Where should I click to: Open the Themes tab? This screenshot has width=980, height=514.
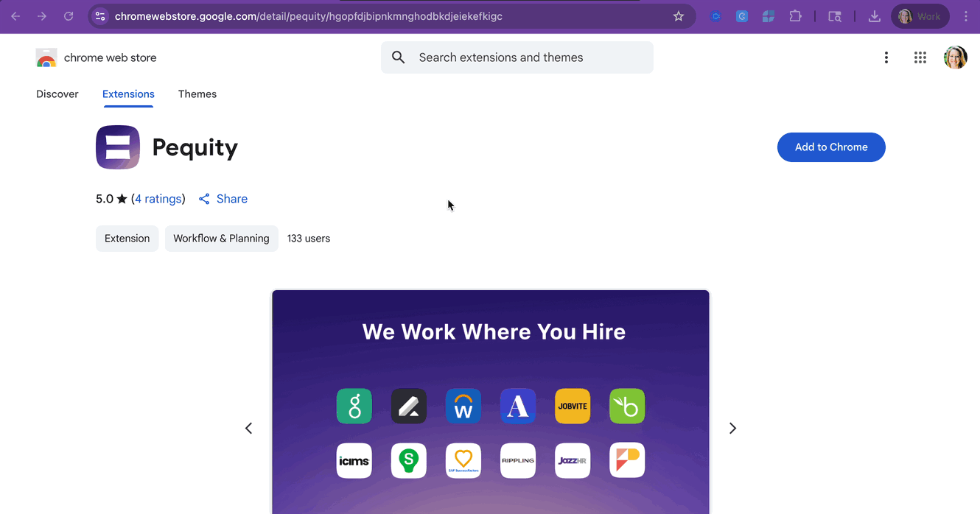point(197,94)
